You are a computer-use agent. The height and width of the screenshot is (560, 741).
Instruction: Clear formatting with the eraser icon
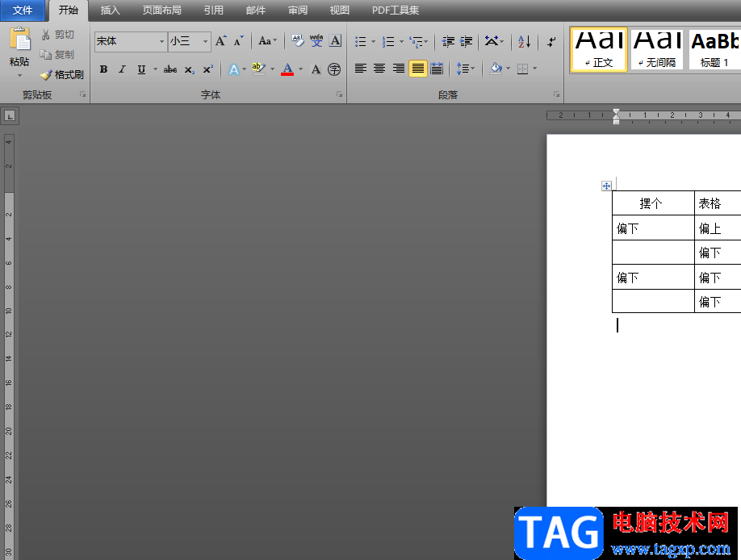pyautogui.click(x=298, y=40)
